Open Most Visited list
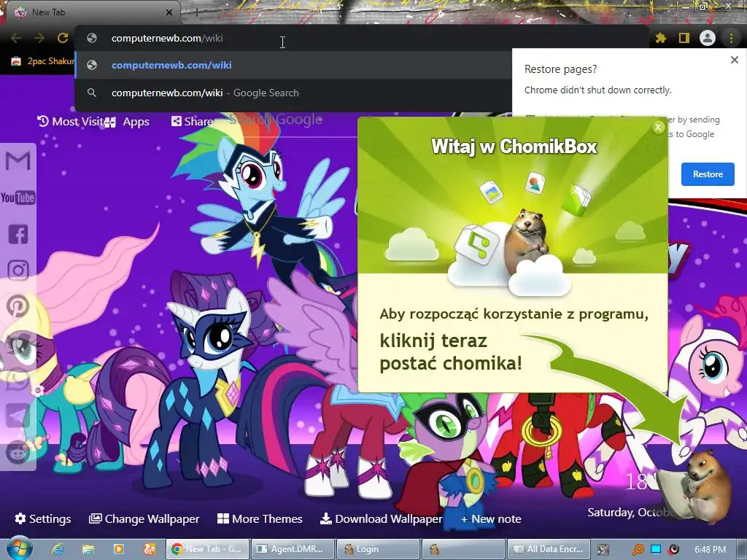The image size is (747, 560). [x=71, y=122]
